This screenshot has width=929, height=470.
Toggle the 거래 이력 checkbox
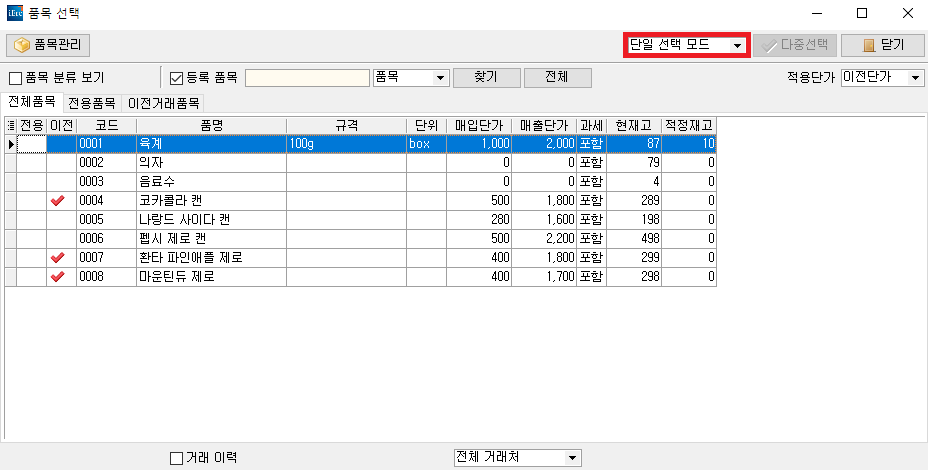[177, 458]
